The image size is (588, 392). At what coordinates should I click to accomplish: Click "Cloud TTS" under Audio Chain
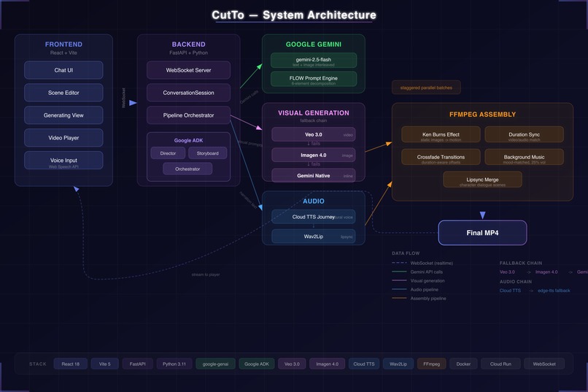point(510,291)
